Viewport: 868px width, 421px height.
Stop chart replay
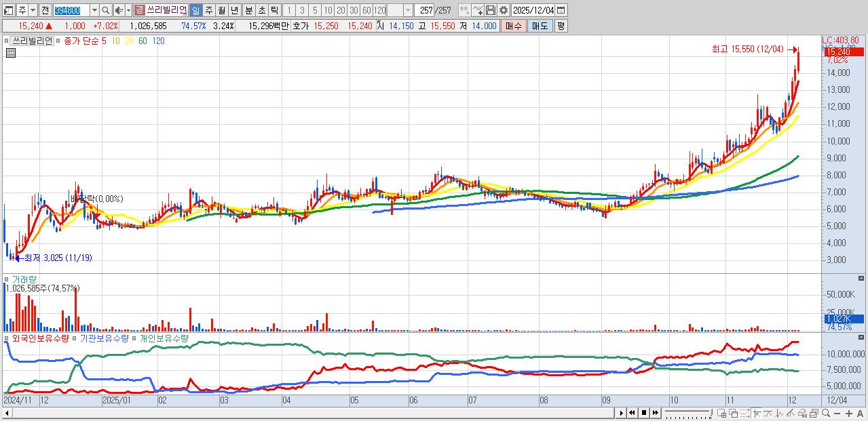(x=644, y=413)
